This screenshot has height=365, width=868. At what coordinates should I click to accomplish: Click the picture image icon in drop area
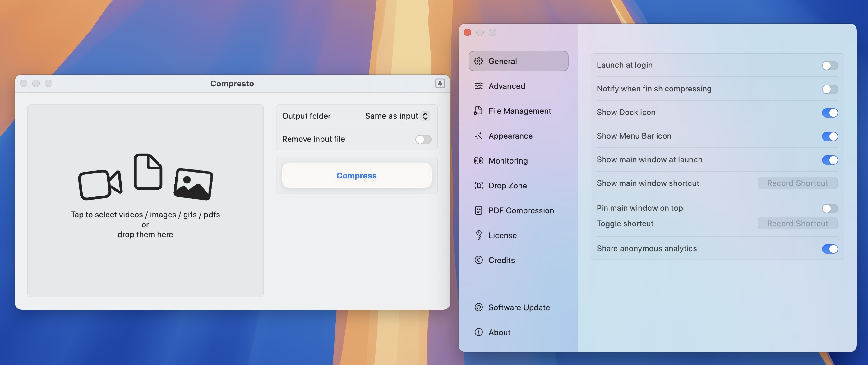tap(193, 184)
